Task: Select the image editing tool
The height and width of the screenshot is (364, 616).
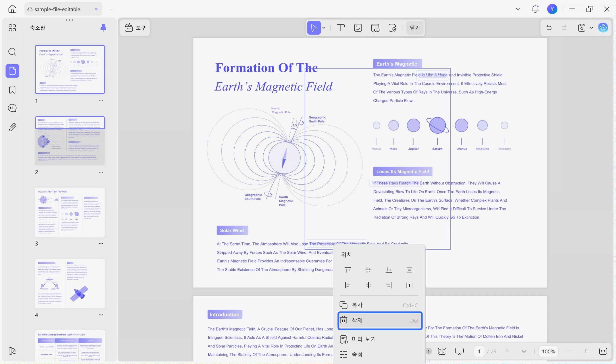Action: pyautogui.click(x=358, y=28)
